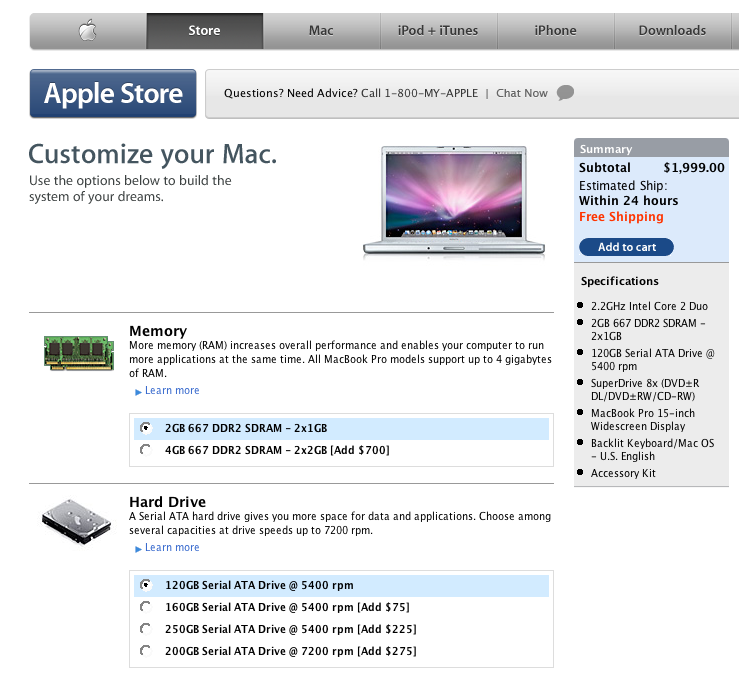Open the Mac tab
Viewport: 739px width, 677px height.
tap(321, 31)
